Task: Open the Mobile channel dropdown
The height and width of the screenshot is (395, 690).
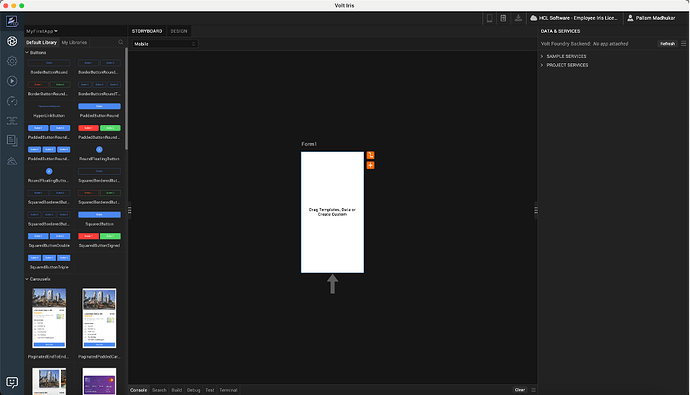Action: tap(165, 44)
